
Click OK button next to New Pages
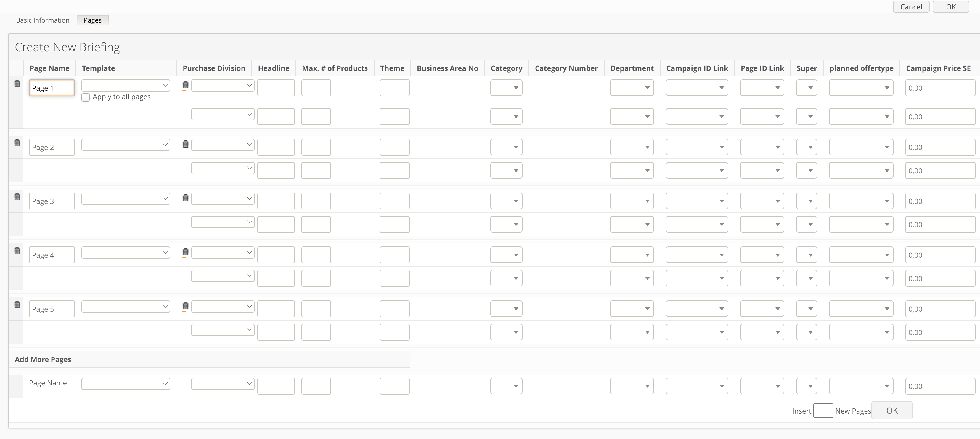click(x=892, y=411)
